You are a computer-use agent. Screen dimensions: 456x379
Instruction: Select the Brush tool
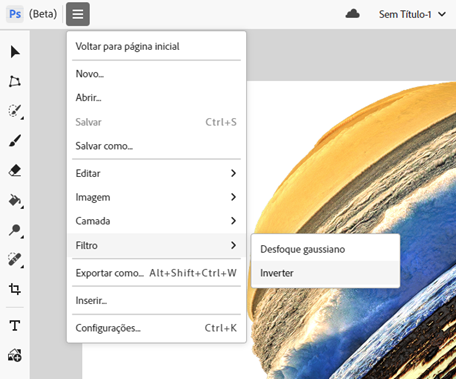tap(15, 141)
